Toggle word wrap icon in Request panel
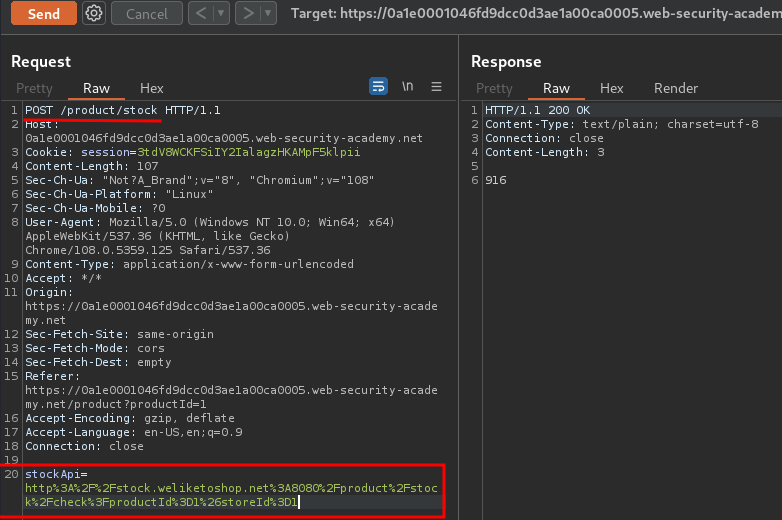Screen dimensions: 782x520 click(x=379, y=86)
